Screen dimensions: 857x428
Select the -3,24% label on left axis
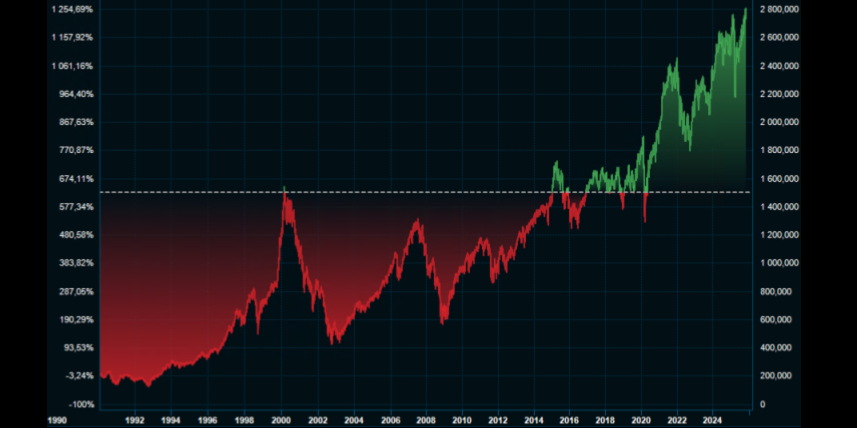click(x=79, y=376)
